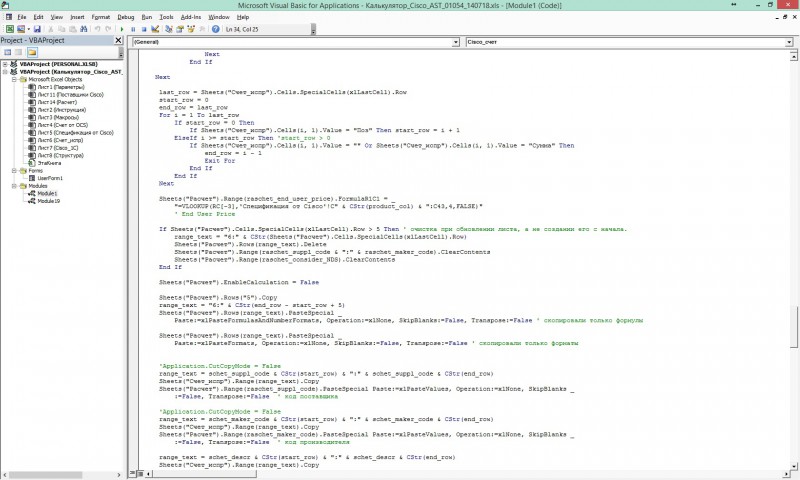Click the View Object icon in Project panel
The width and height of the screenshot is (800, 480).
tap(20, 53)
